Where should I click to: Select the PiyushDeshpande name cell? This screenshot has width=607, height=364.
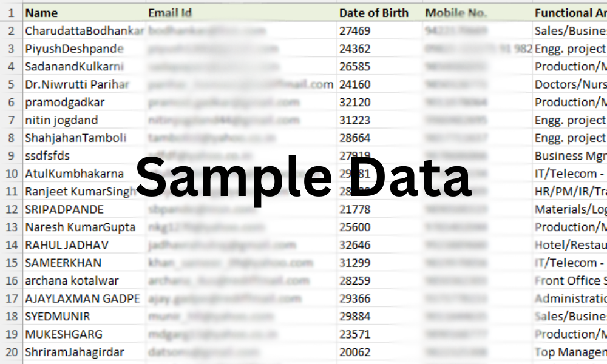pos(84,49)
